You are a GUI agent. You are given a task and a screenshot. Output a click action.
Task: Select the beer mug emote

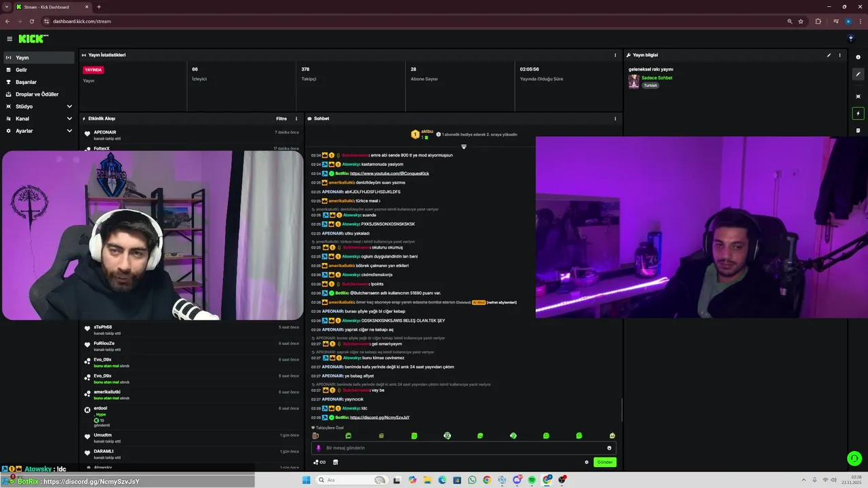tap(315, 436)
